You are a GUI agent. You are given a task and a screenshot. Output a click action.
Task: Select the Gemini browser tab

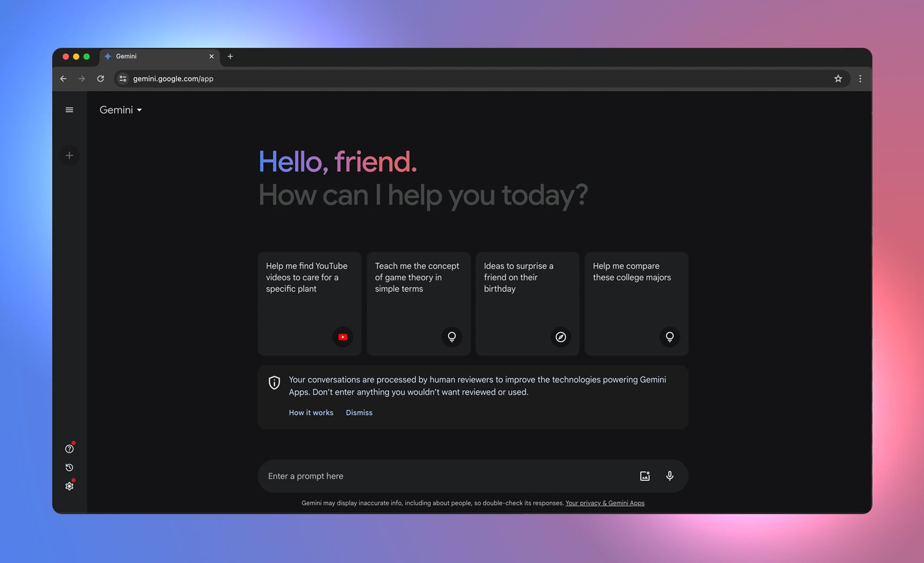coord(159,57)
